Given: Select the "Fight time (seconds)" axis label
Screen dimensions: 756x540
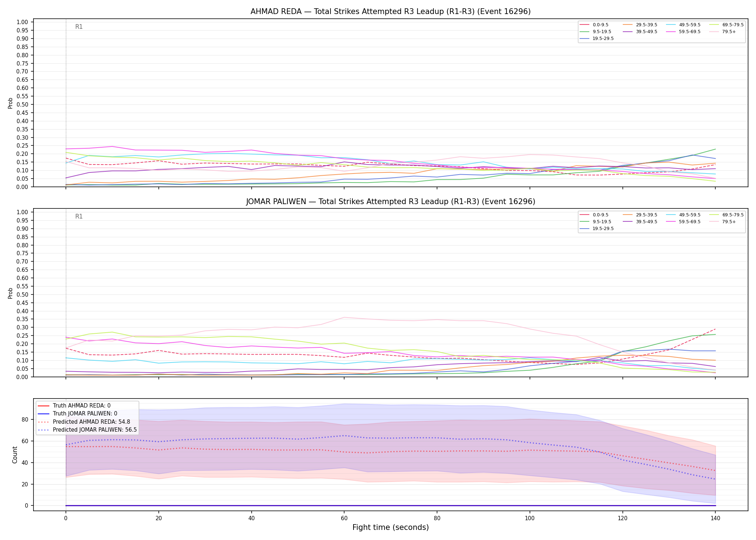Looking at the screenshot, I should pyautogui.click(x=391, y=527).
